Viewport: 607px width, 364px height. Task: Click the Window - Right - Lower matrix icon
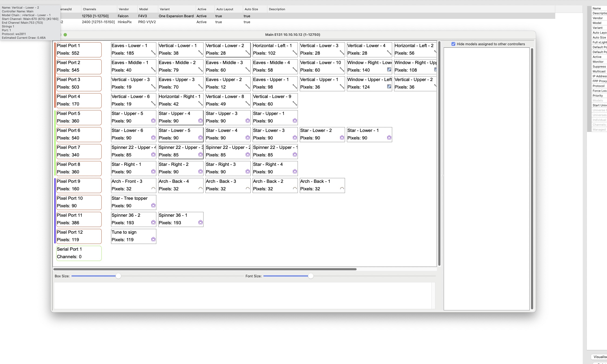(x=389, y=69)
